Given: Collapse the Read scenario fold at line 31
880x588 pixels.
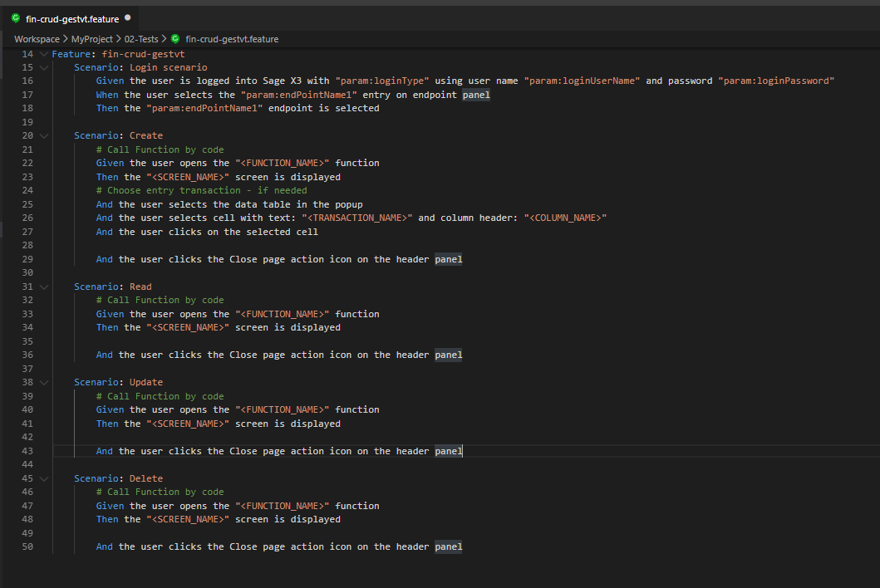Looking at the screenshot, I should [44, 287].
